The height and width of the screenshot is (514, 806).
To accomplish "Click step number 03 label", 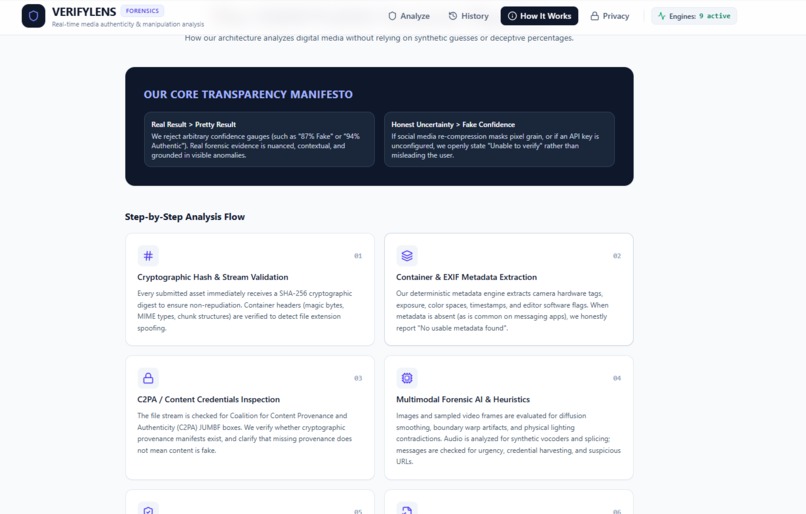I will (x=358, y=378).
